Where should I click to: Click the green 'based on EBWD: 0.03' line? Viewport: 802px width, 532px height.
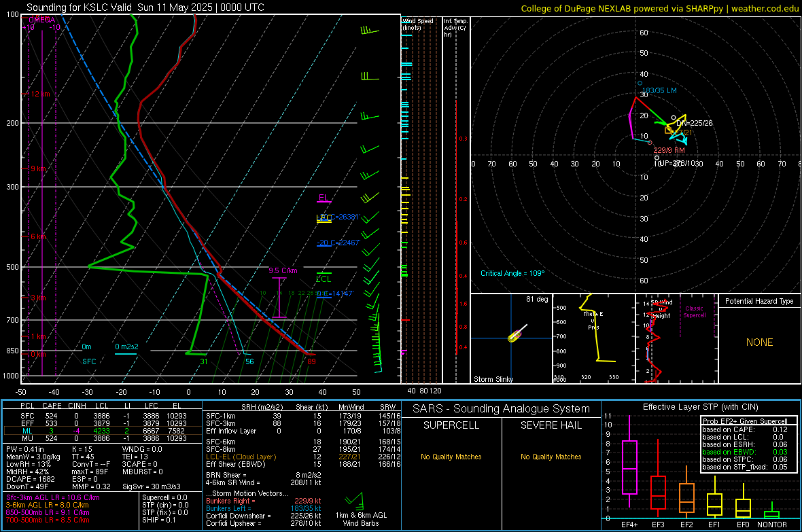coord(745,452)
